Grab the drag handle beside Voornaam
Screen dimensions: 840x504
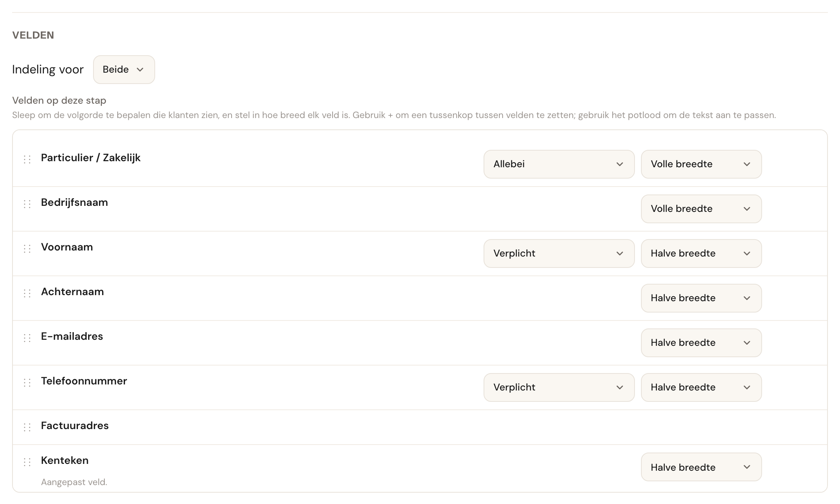[x=27, y=249]
